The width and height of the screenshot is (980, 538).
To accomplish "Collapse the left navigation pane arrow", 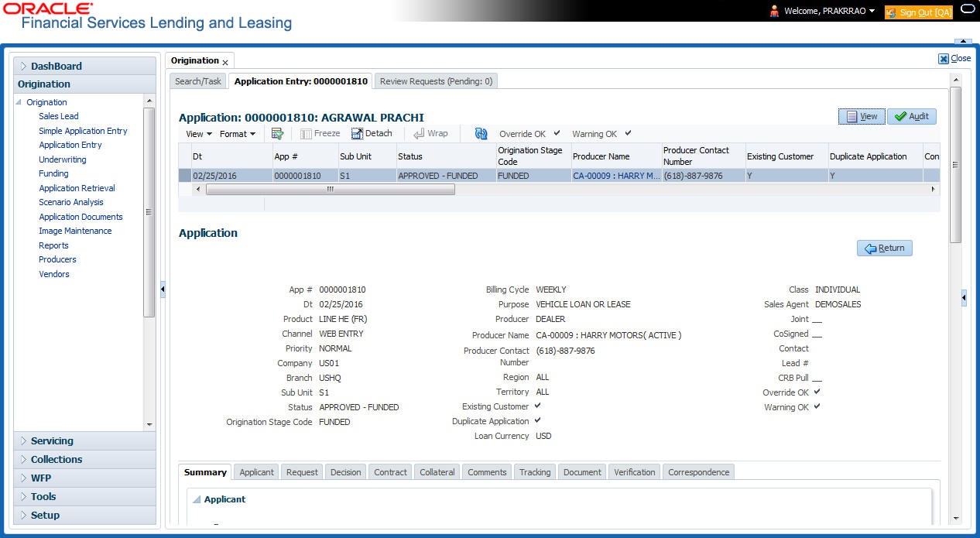I will coord(163,289).
